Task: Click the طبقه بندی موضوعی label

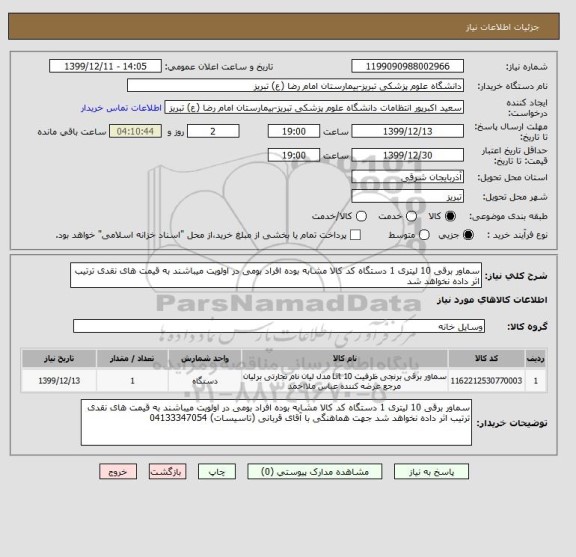Action: click(508, 216)
